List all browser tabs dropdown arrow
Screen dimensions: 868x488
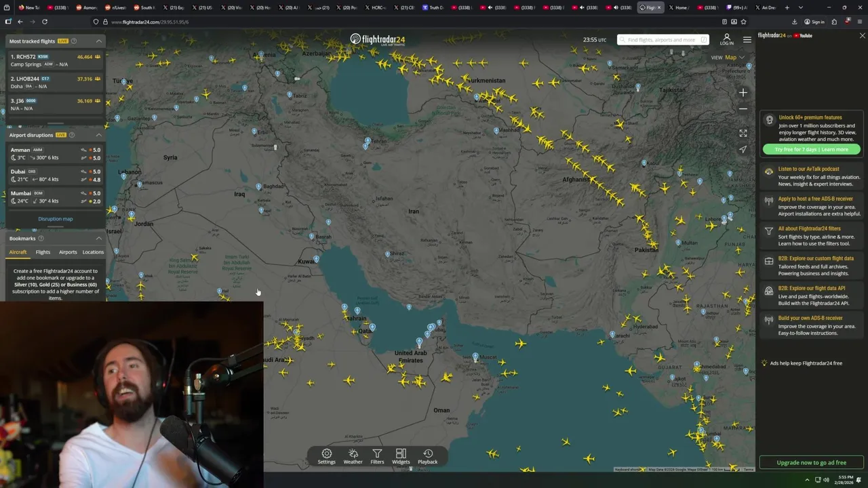pyautogui.click(x=800, y=7)
